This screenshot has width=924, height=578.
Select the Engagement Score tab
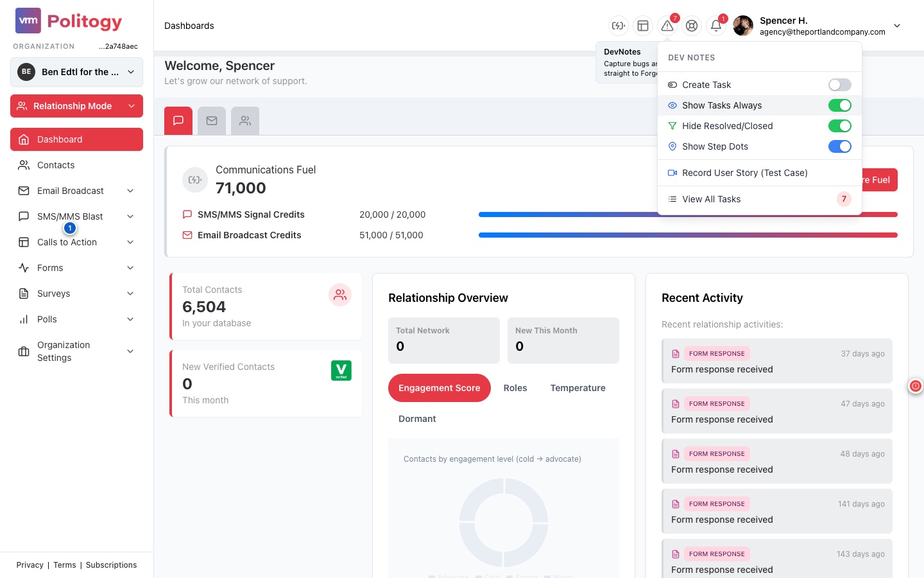pos(440,388)
